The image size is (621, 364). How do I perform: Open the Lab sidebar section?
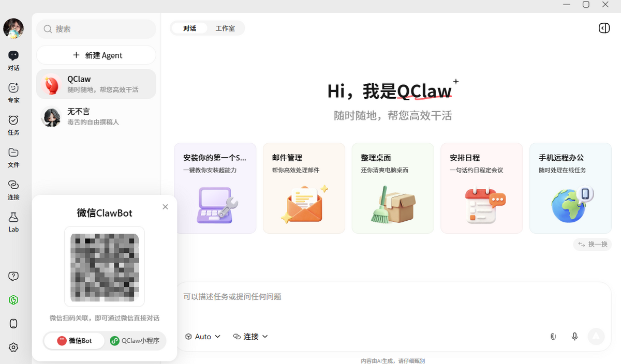click(13, 222)
